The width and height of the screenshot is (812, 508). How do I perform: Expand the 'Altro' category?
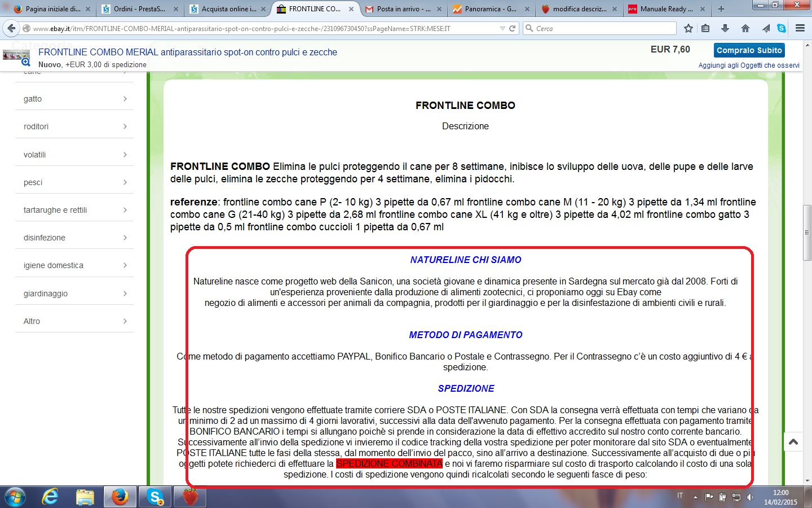pyautogui.click(x=74, y=321)
